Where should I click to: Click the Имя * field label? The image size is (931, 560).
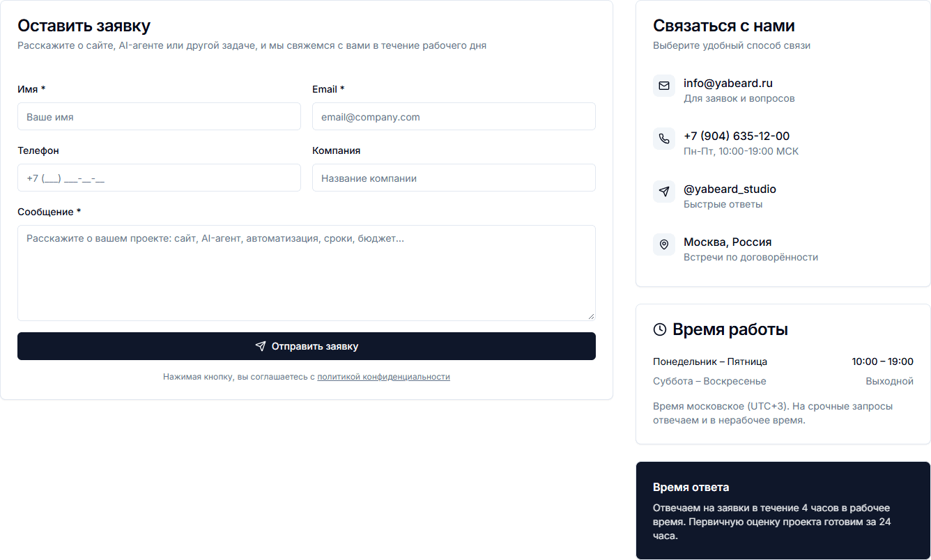[x=31, y=89]
